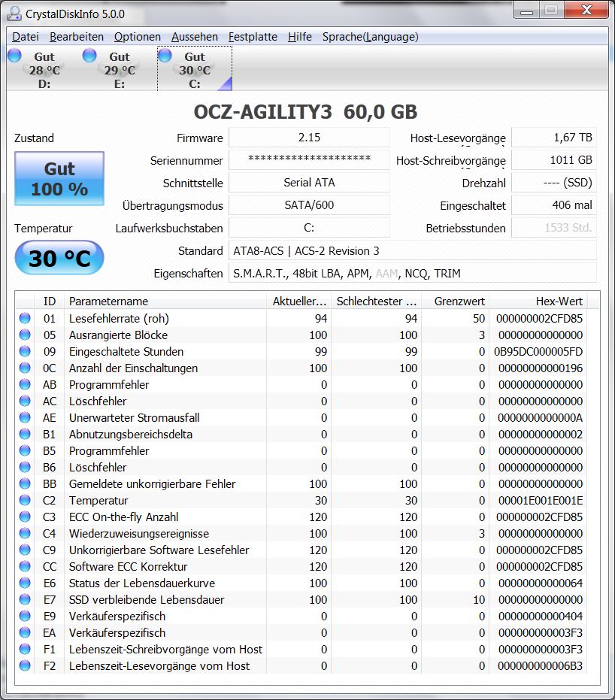Click the Host-Lesevorgänge value 1,67 TB
The height and width of the screenshot is (700, 615).
554,138
